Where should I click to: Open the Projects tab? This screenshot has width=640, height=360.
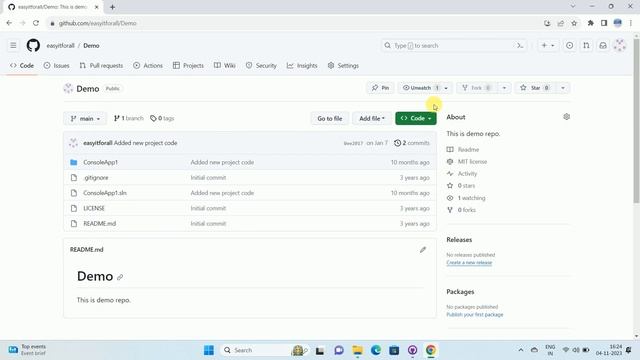click(188, 65)
